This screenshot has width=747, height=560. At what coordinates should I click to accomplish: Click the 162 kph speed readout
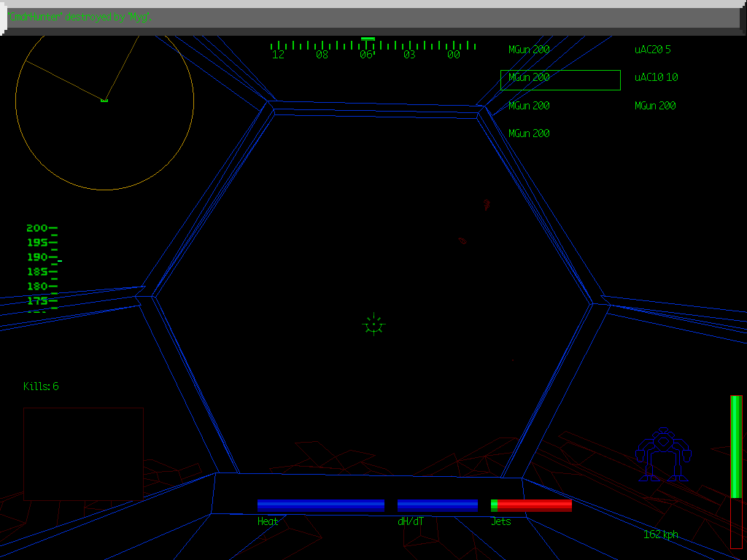pos(659,534)
